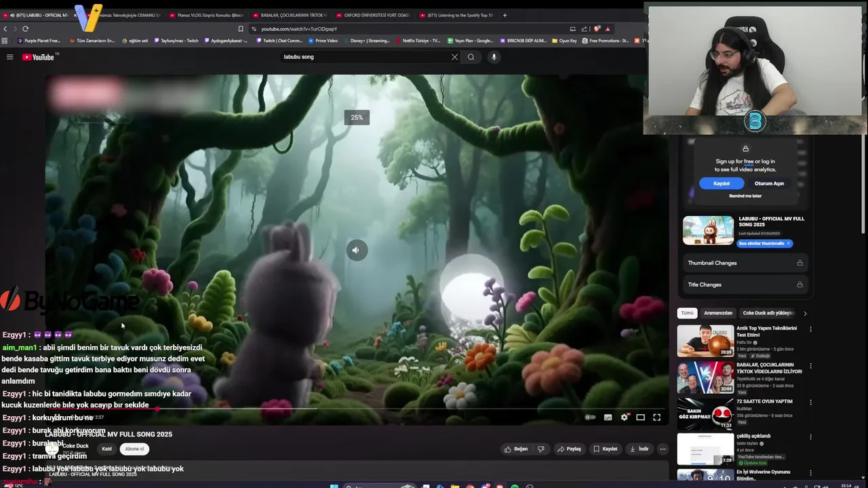Click taskbar clock showing 21:14
The height and width of the screenshot is (488, 868).
click(846, 485)
